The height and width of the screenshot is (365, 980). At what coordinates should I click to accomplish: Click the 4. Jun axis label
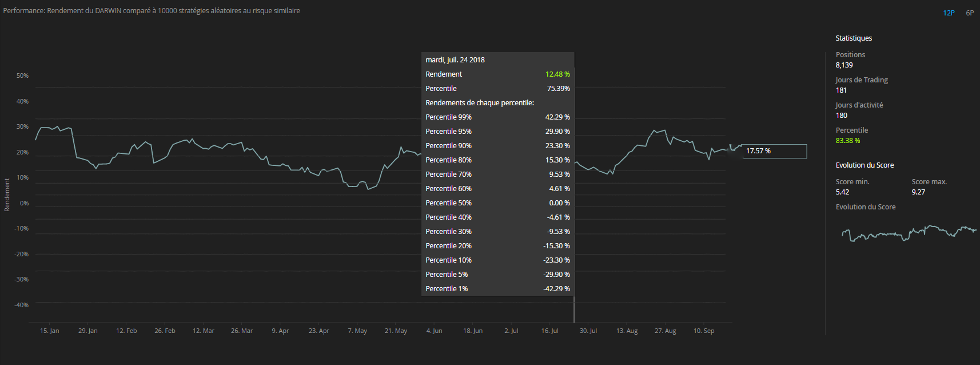[x=434, y=331]
